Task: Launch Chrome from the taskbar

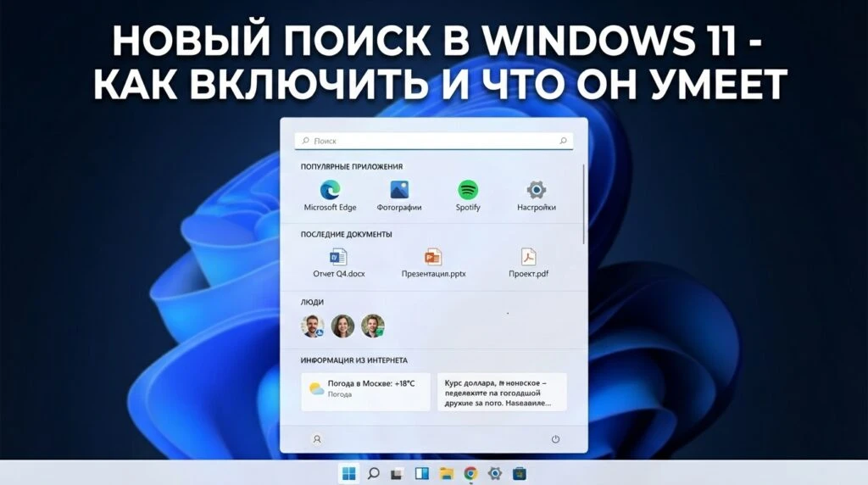Action: [470, 473]
